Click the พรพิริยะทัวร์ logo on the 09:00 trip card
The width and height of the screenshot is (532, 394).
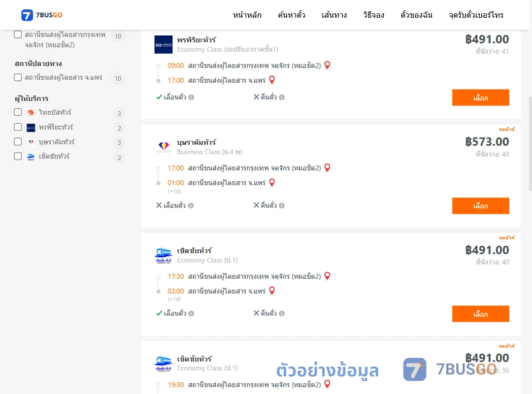pos(164,44)
